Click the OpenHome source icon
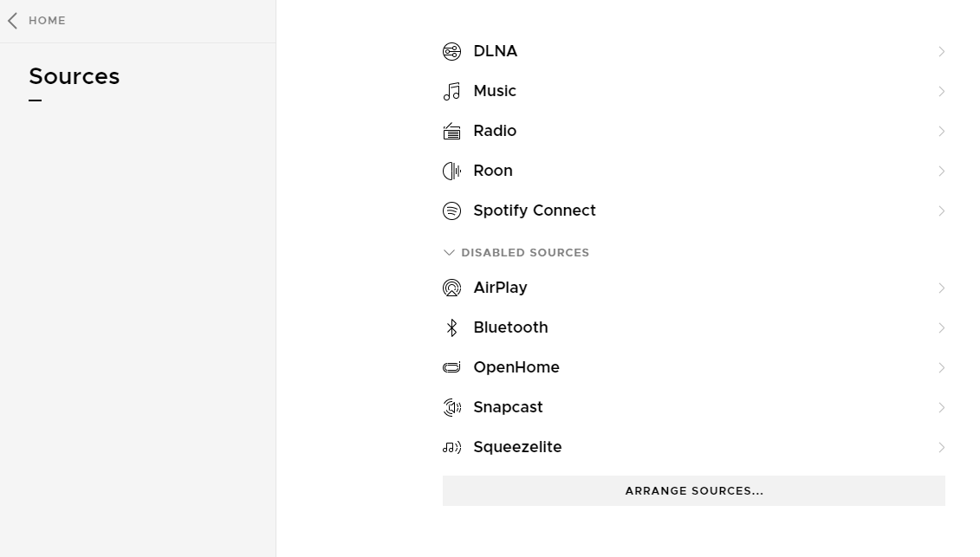The height and width of the screenshot is (557, 980). [451, 368]
